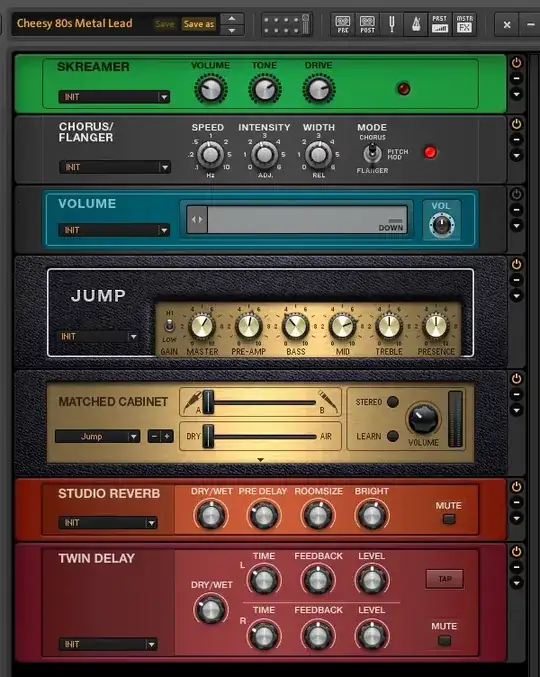This screenshot has height=677, width=540.
Task: Minimize the Chorus/Flanger module view
Action: click(516, 140)
